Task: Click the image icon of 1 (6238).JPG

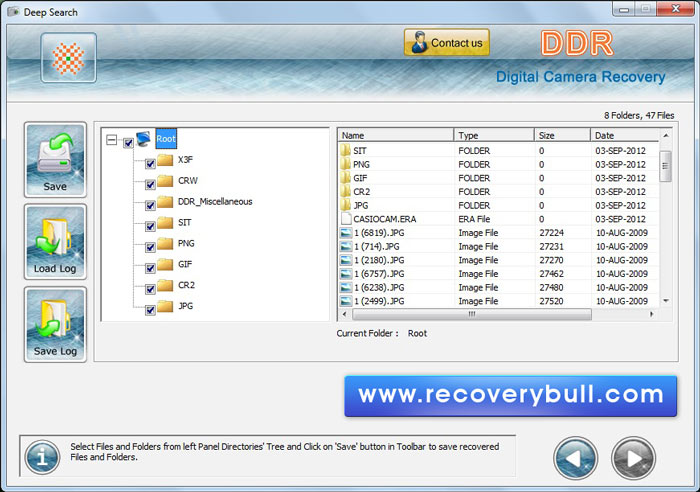Action: [x=346, y=288]
